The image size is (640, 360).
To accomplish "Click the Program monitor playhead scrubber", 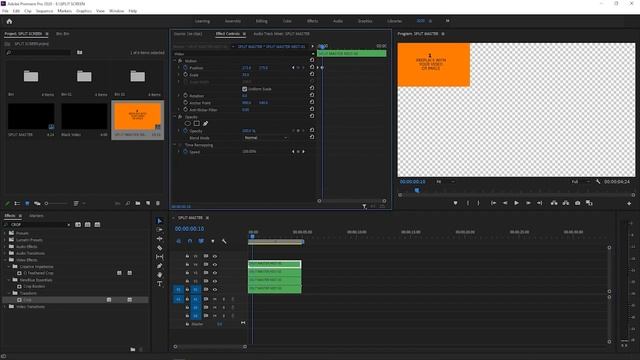I will click(x=417, y=190).
